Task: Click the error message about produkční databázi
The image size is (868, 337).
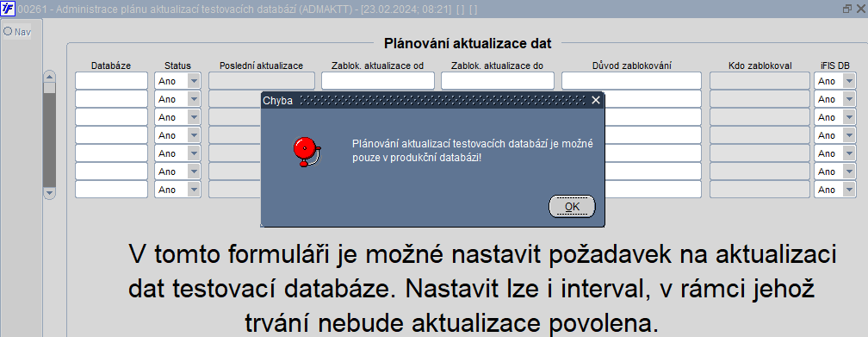Action: [473, 150]
